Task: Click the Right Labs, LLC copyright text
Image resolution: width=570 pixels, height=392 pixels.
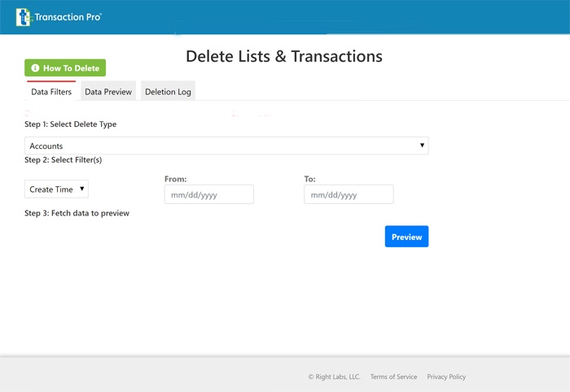Action: click(x=334, y=377)
